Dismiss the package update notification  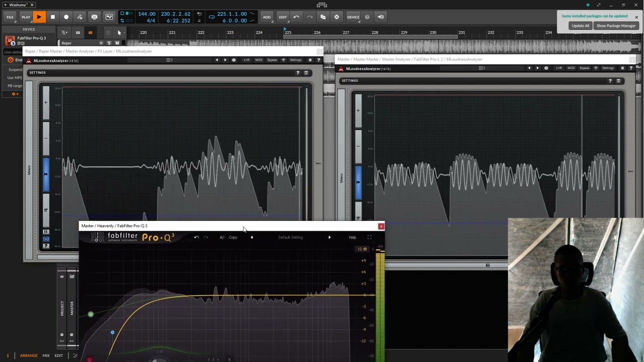pyautogui.click(x=636, y=17)
